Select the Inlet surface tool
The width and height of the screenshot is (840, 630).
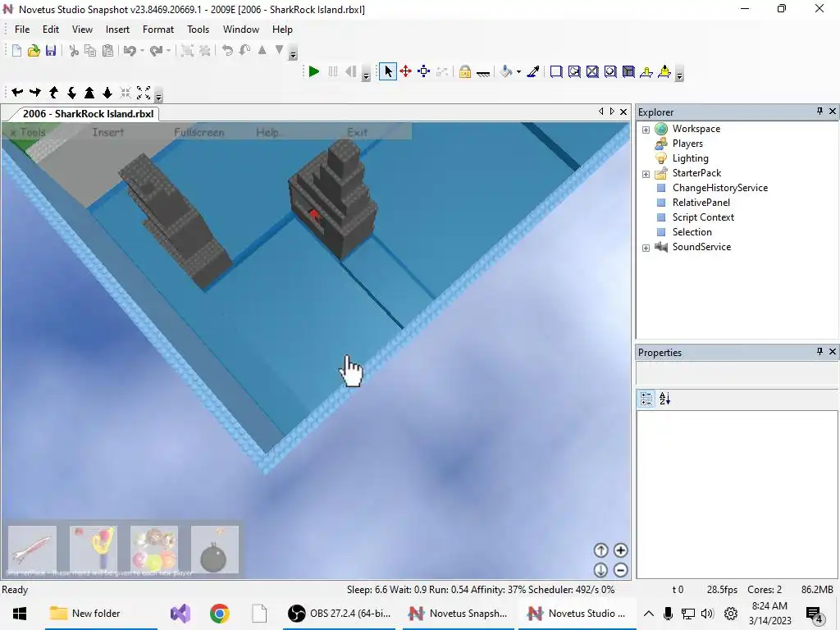tap(628, 71)
